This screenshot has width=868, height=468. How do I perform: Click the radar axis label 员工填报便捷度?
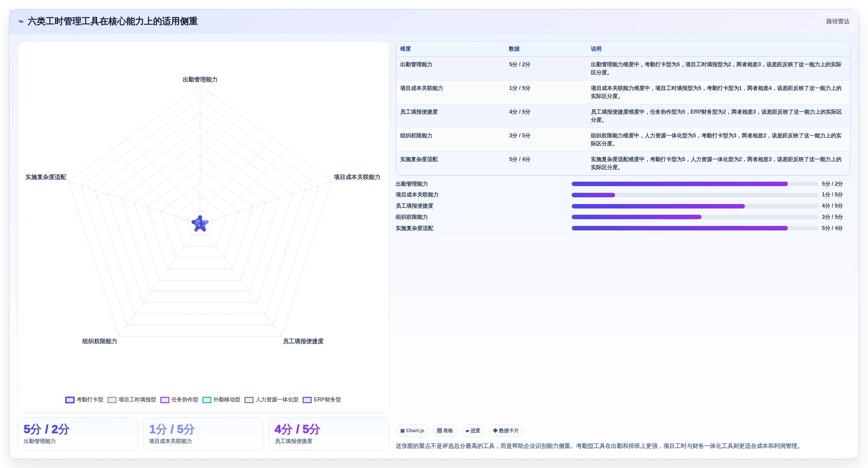click(303, 341)
